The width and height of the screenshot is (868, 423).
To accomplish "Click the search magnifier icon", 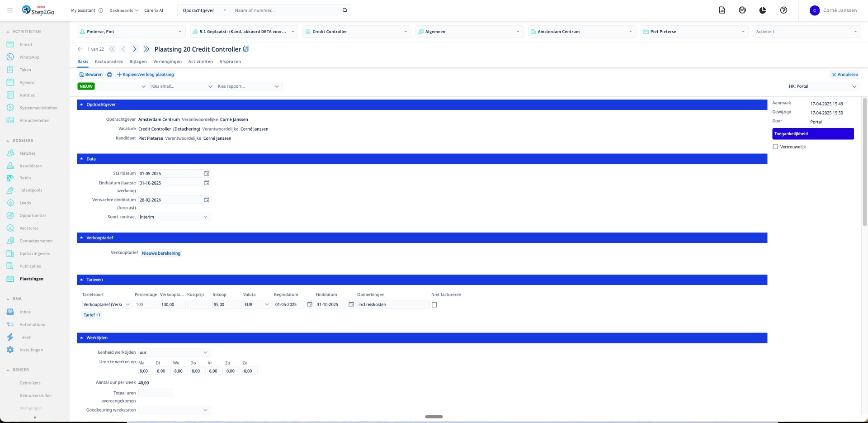I will click(345, 10).
